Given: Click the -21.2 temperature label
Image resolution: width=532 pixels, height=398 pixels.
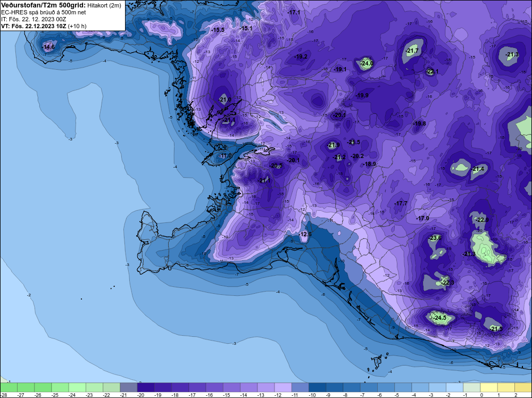Looking at the screenshot, I should [339, 157].
